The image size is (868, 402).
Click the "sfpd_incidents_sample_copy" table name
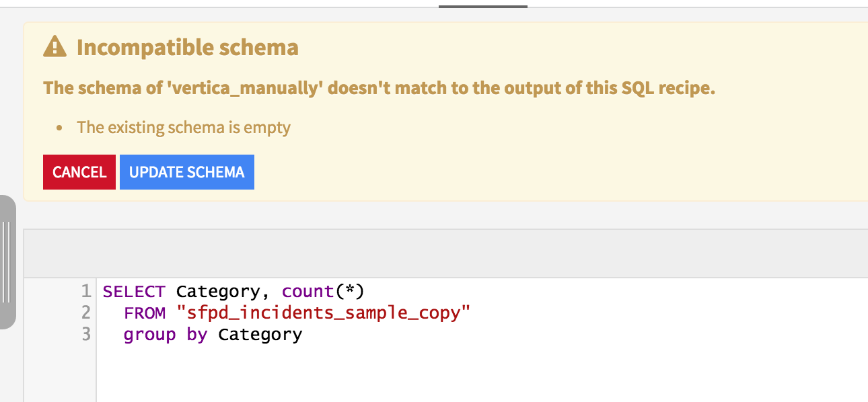click(x=323, y=313)
